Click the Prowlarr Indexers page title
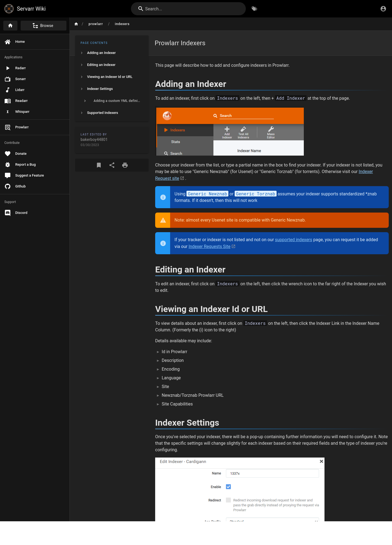392x545 pixels. pyautogui.click(x=180, y=43)
